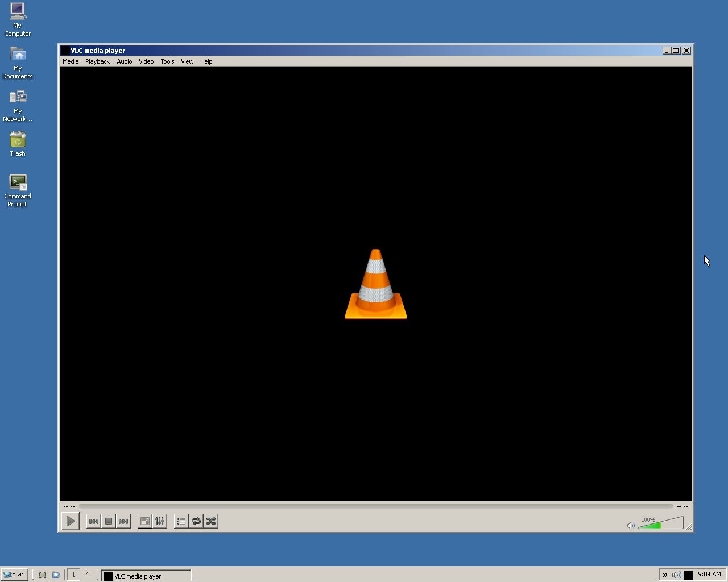The image size is (728, 582).
Task: Mute VLC using the speaker icon
Action: pos(631,525)
